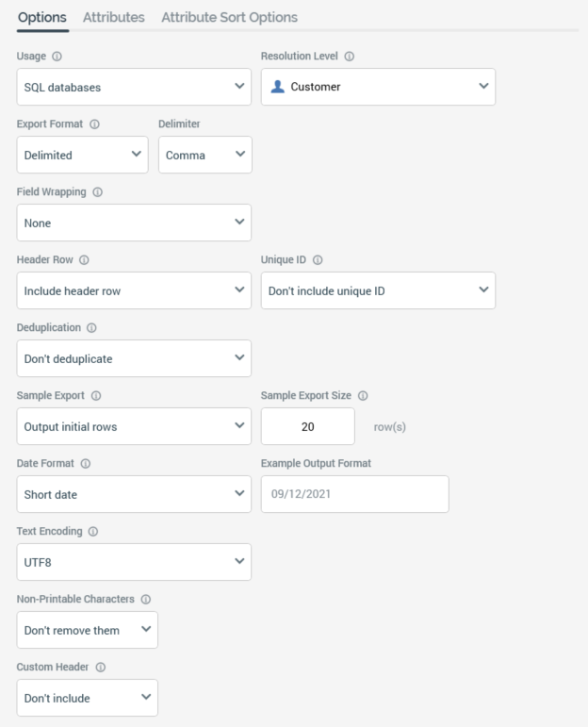Screen dimensions: 588x727
Task: Click the Sample Export Size info icon
Action: click(x=364, y=396)
